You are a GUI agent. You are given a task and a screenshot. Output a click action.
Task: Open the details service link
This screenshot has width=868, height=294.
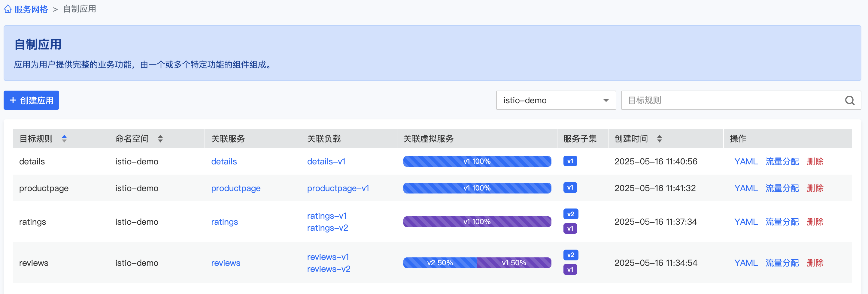tap(224, 161)
